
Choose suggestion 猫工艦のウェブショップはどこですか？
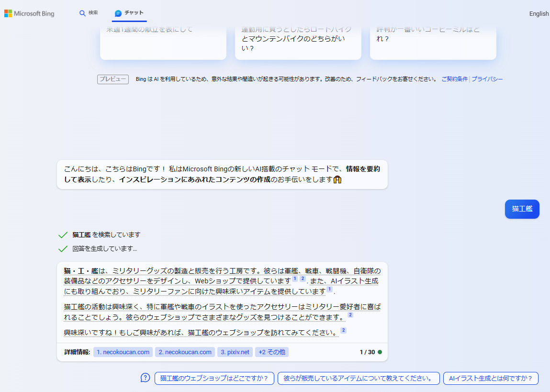(x=214, y=378)
